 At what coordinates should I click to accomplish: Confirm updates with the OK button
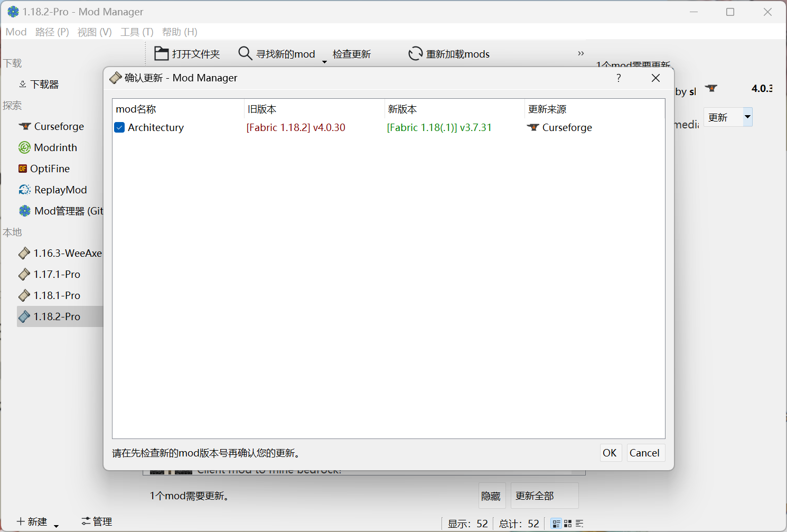tap(611, 453)
